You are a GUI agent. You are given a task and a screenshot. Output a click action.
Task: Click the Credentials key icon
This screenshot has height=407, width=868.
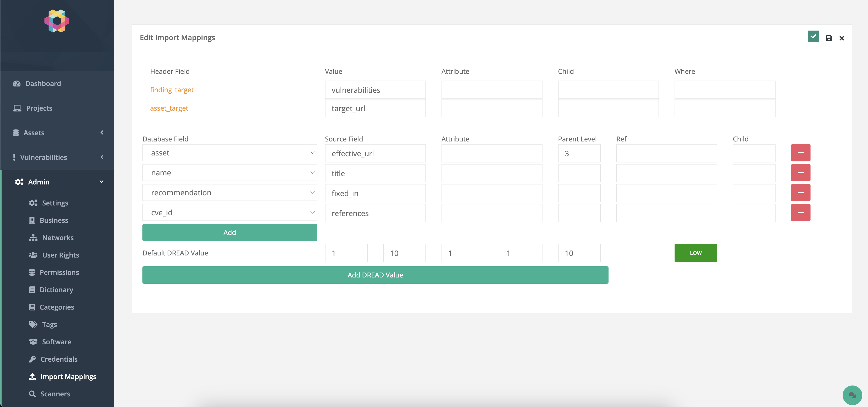32,359
